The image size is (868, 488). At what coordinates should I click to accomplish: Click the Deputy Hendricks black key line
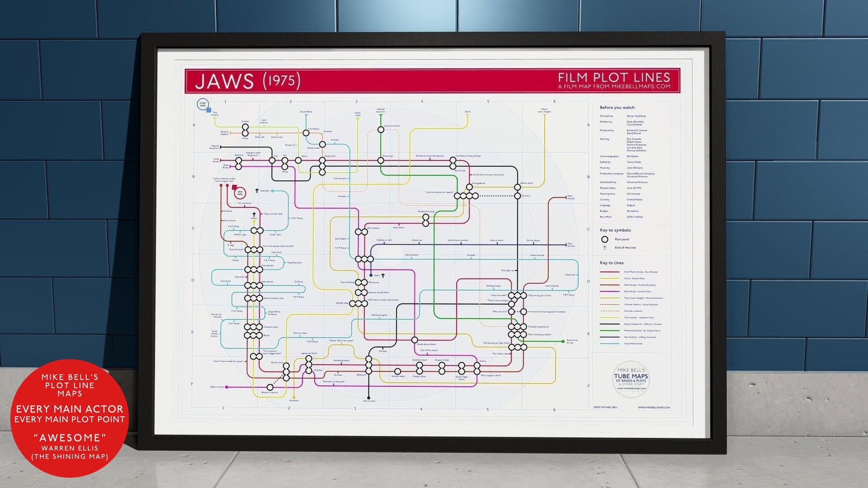(609, 324)
